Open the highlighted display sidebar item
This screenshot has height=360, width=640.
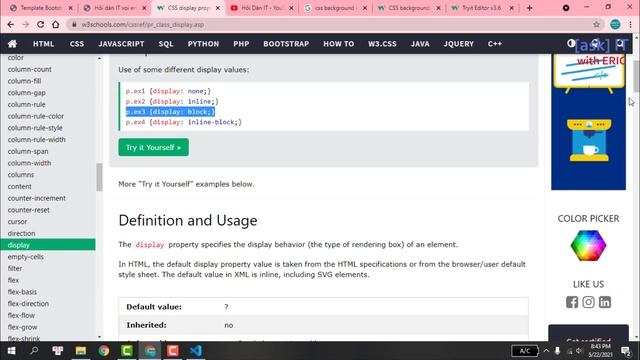coord(48,245)
